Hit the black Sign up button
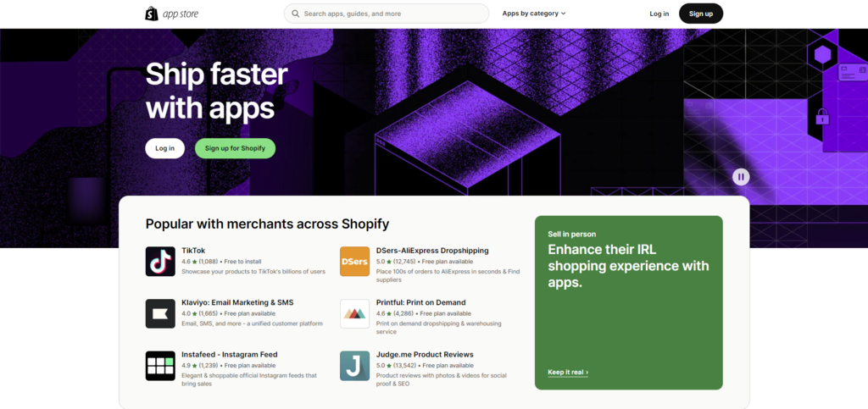This screenshot has height=409, width=868. pyautogui.click(x=701, y=14)
